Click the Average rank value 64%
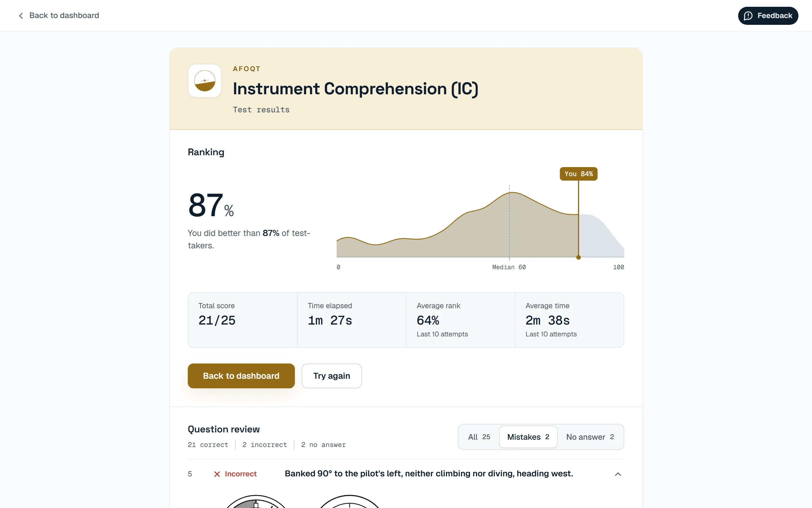Image resolution: width=812 pixels, height=508 pixels. pos(428,321)
